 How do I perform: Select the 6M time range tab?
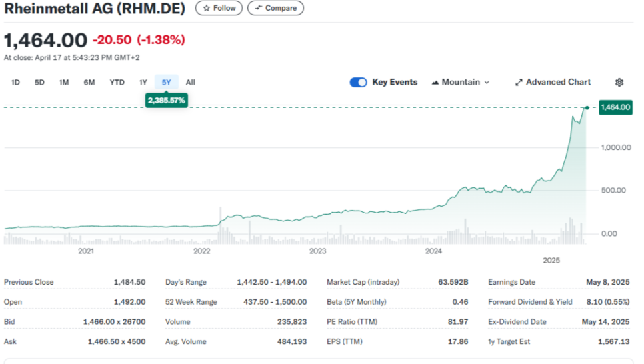pyautogui.click(x=89, y=82)
